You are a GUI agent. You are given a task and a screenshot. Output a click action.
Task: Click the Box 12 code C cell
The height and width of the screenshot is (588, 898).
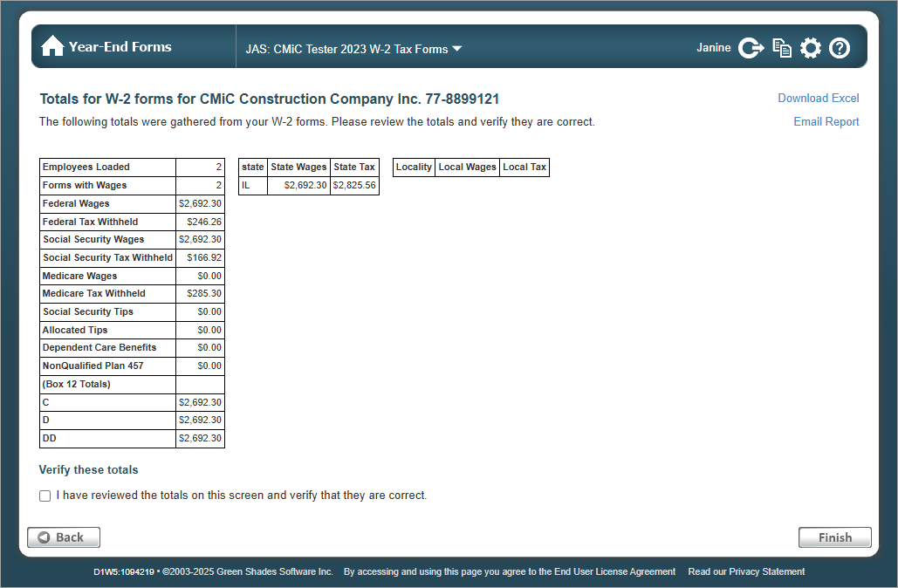coord(107,403)
